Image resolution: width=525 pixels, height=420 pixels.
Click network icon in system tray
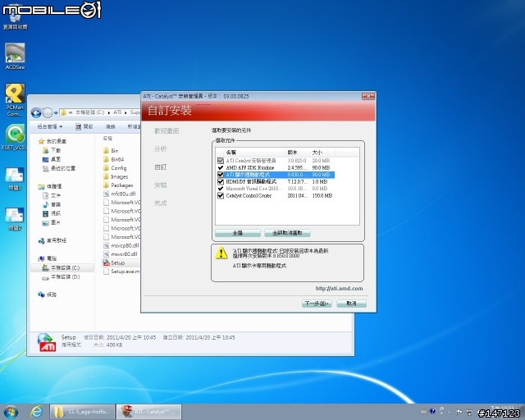[x=469, y=412]
